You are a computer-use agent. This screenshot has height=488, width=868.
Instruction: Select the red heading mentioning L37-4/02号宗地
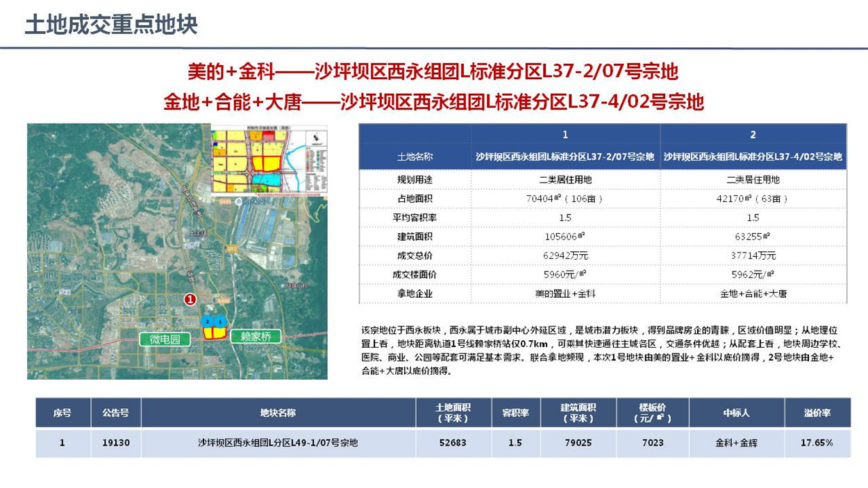point(434,103)
